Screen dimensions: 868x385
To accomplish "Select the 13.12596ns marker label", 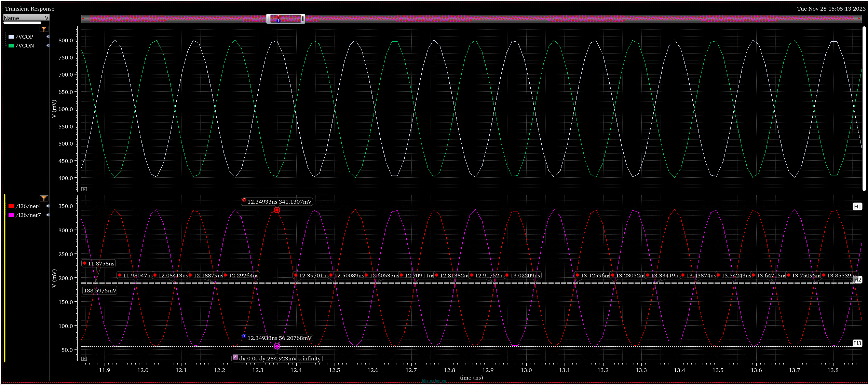I will pyautogui.click(x=592, y=275).
